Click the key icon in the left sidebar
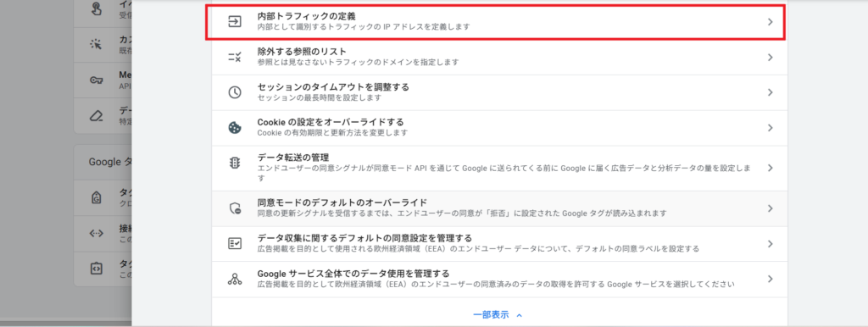The width and height of the screenshot is (868, 327). coord(96,80)
